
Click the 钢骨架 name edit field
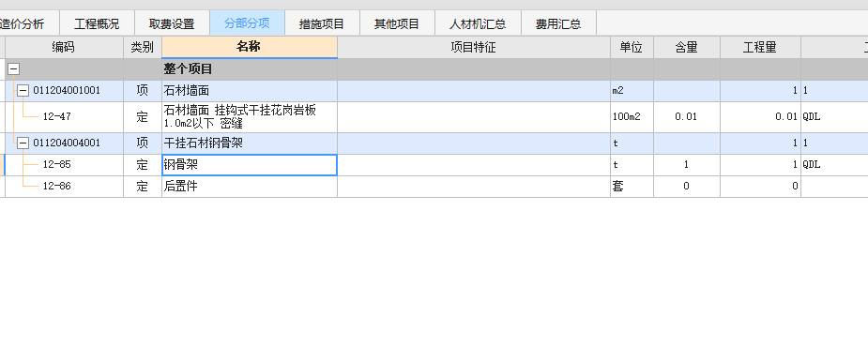[249, 165]
